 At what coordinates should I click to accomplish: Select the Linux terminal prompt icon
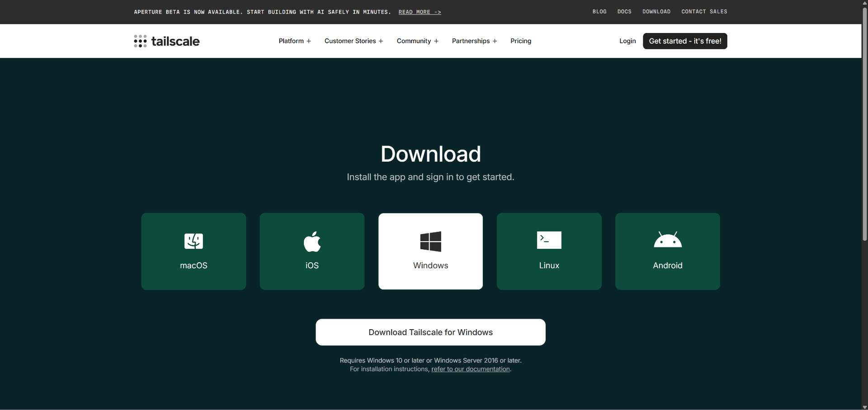(549, 240)
